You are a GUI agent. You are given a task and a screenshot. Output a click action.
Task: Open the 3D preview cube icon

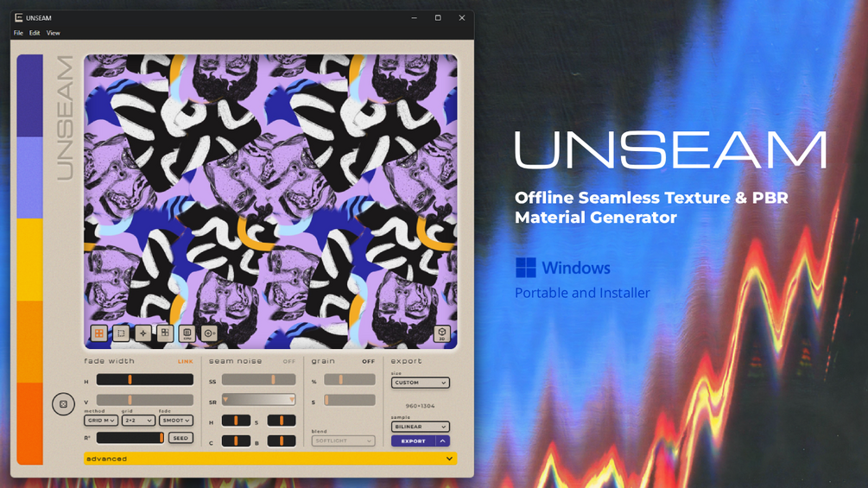pos(441,333)
